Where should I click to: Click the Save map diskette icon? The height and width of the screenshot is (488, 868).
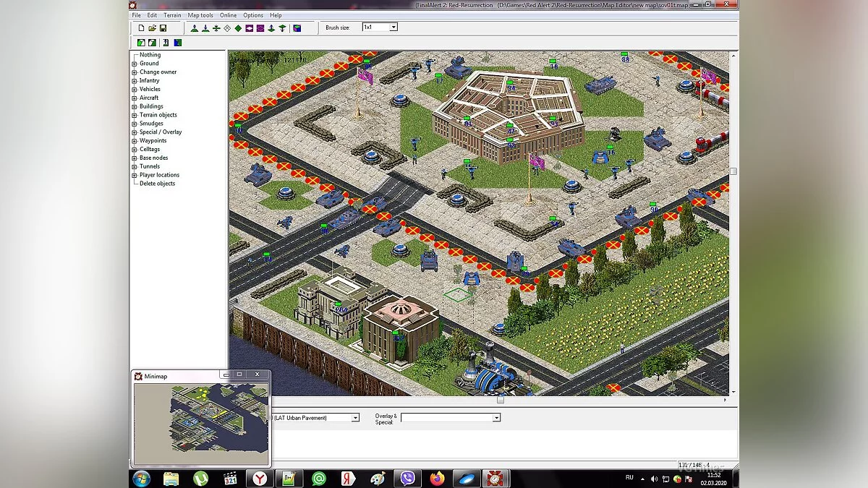coord(163,27)
